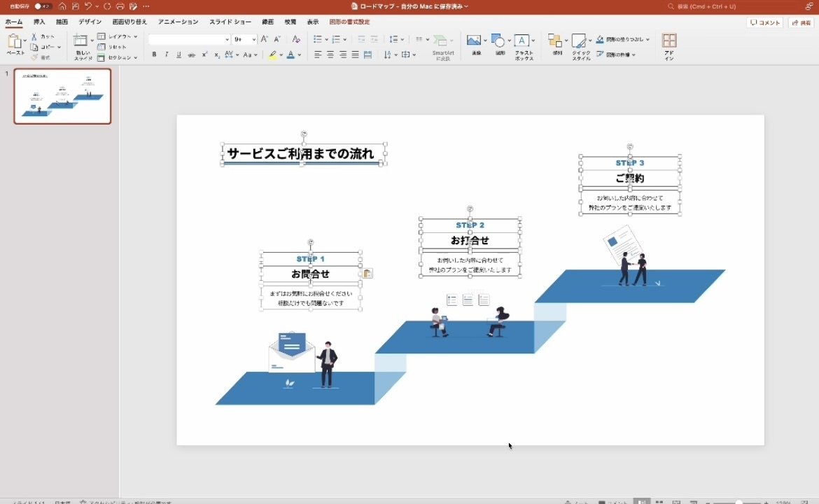Click the Arrange (整列) icon
Image resolution: width=819 pixels, height=504 pixels.
tap(554, 41)
